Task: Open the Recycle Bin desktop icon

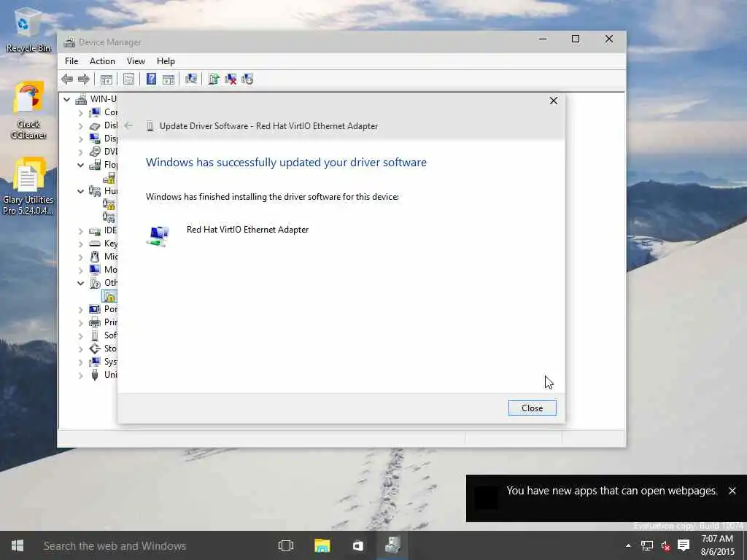Action: click(x=28, y=29)
